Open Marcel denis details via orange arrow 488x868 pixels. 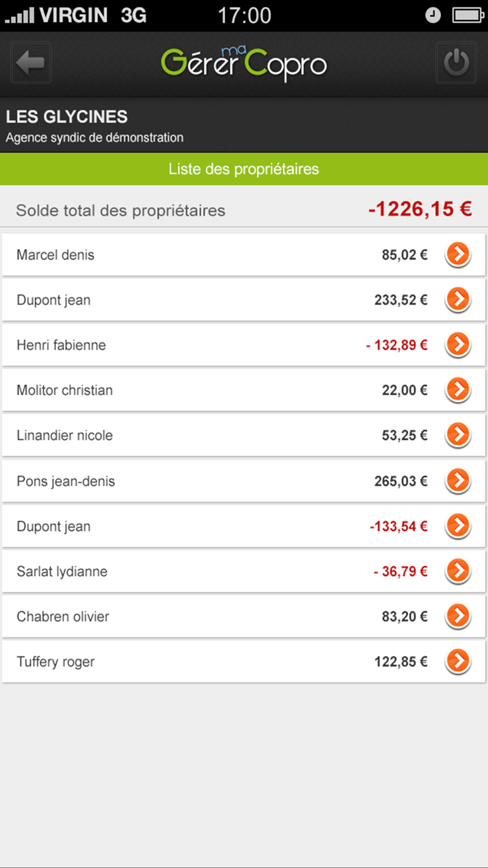(458, 254)
